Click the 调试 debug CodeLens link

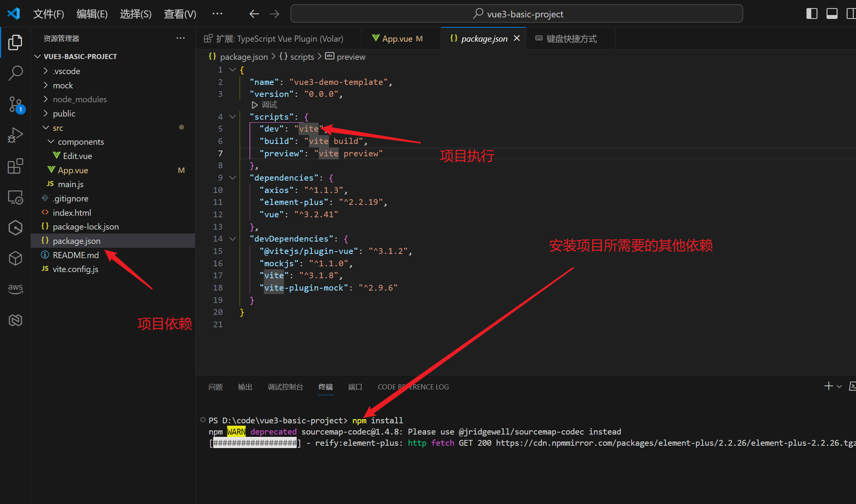pos(269,105)
